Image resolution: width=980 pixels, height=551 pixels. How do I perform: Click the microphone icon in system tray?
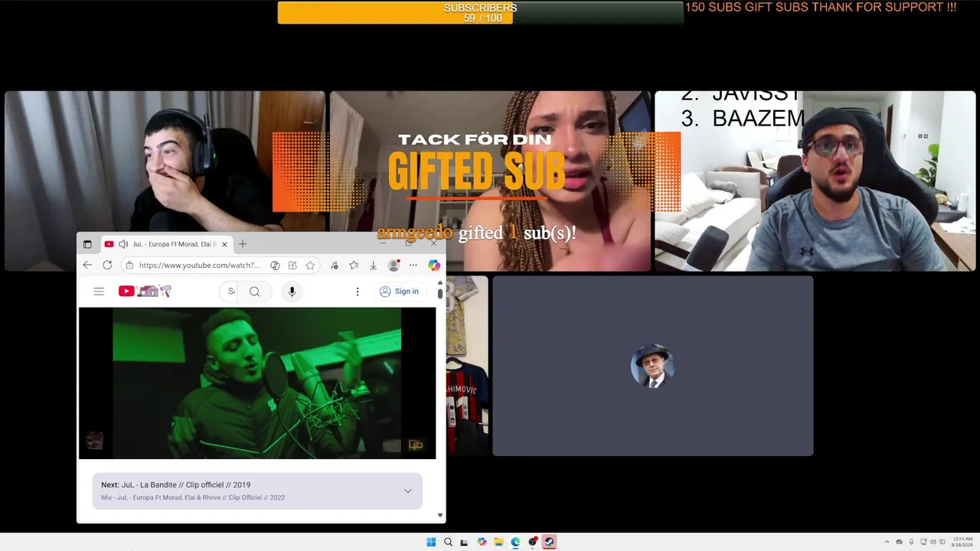coord(911,542)
